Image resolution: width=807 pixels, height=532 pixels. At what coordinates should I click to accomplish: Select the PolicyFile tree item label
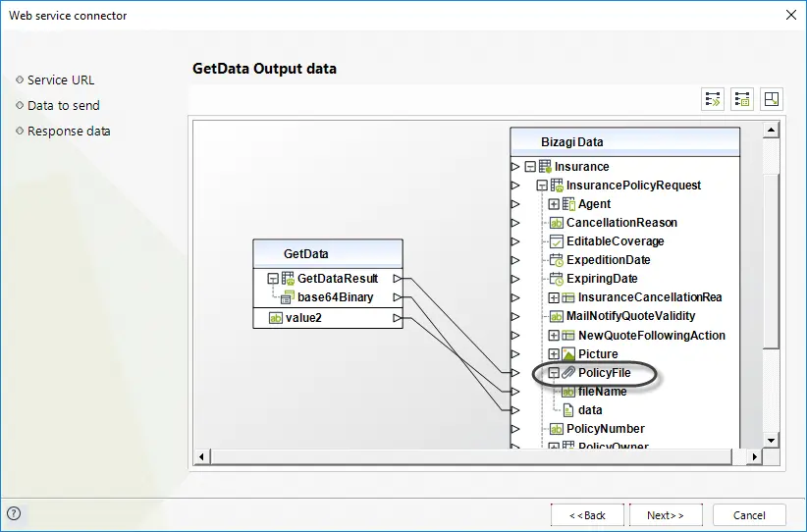click(x=604, y=373)
